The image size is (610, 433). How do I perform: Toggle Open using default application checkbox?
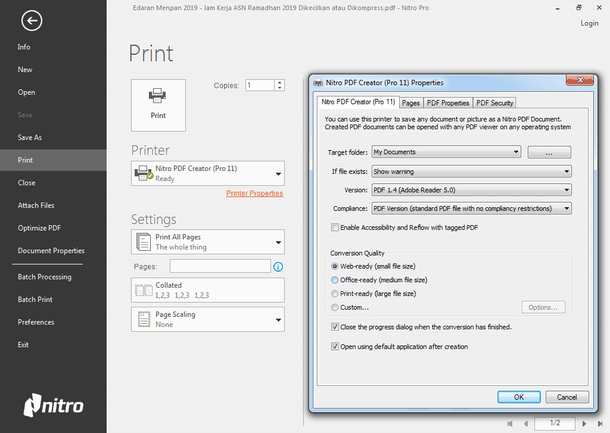pos(335,346)
